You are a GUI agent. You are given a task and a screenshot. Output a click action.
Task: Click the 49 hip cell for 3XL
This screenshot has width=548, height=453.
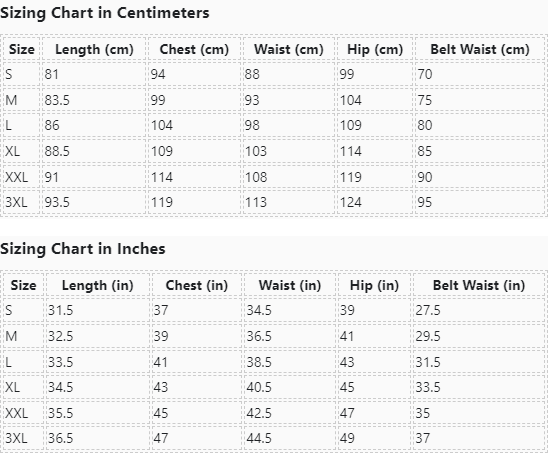pos(374,438)
